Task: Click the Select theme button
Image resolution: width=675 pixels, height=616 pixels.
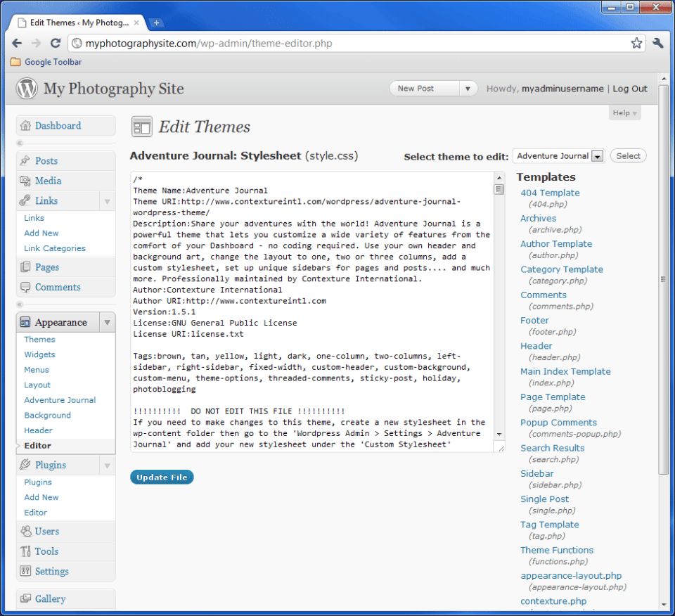Action: (x=628, y=156)
